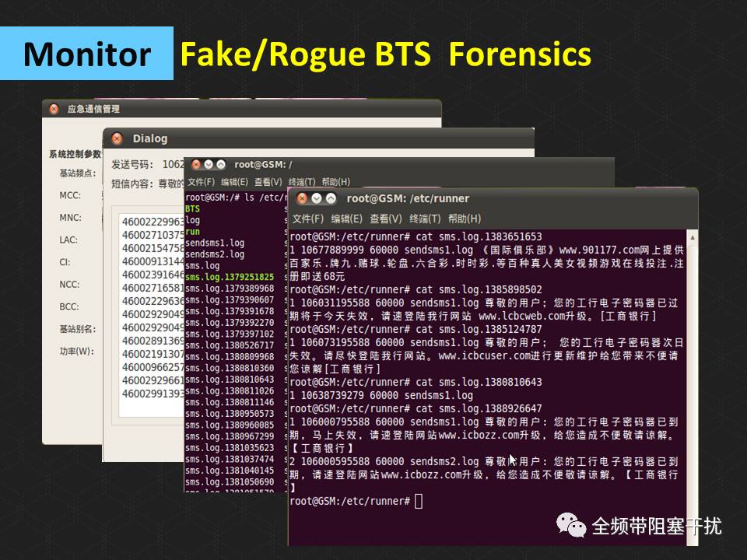The height and width of the screenshot is (560, 747).
Task: Click the 短信内容 label in Dialog window
Action: click(132, 184)
